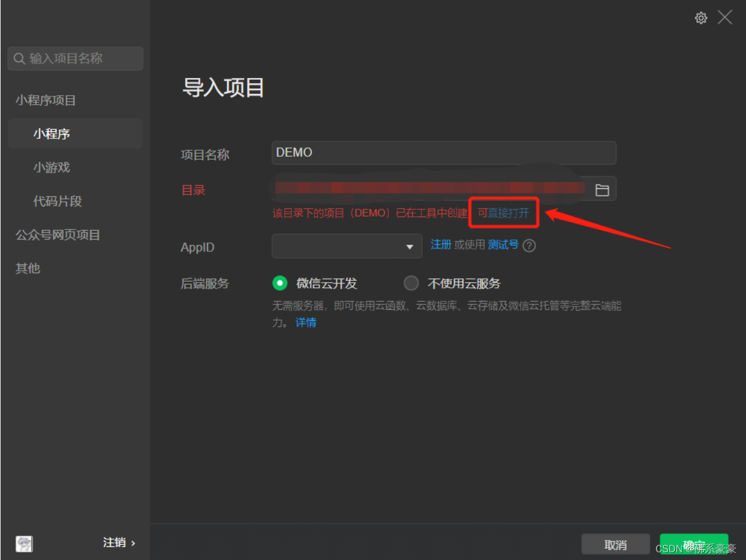Close the import project window

point(725,17)
